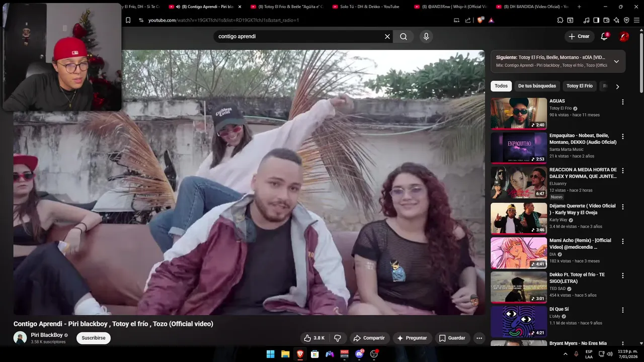Open options for Dekko Ft. Totoy video
This screenshot has width=644, height=362.
coord(622,276)
